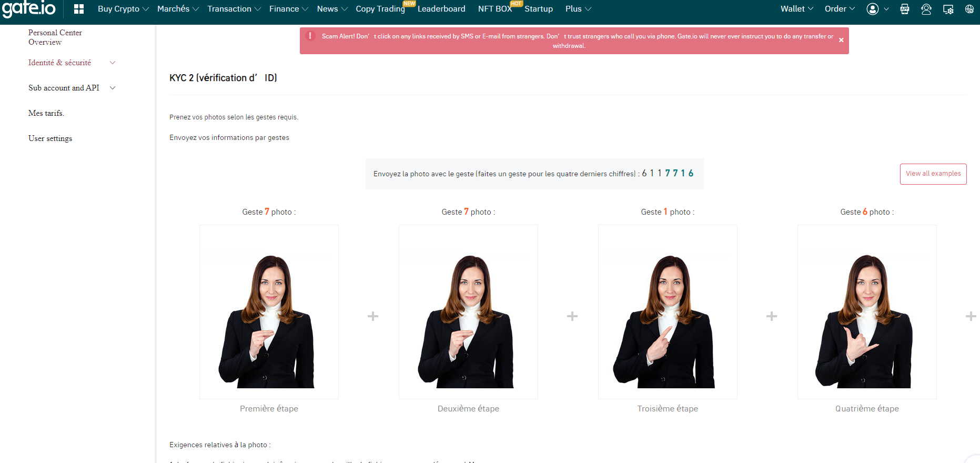Click the plus after Première étape photo

click(x=373, y=316)
